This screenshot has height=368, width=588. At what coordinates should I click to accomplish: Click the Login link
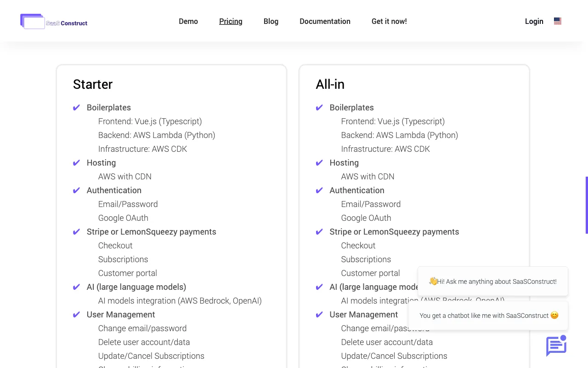(x=534, y=21)
